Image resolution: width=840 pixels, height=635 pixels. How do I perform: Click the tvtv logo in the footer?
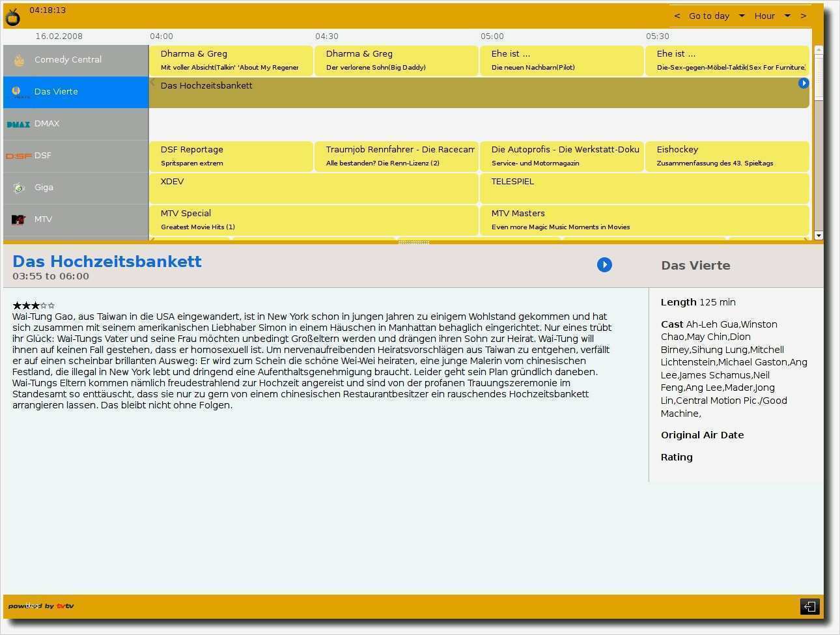click(65, 606)
